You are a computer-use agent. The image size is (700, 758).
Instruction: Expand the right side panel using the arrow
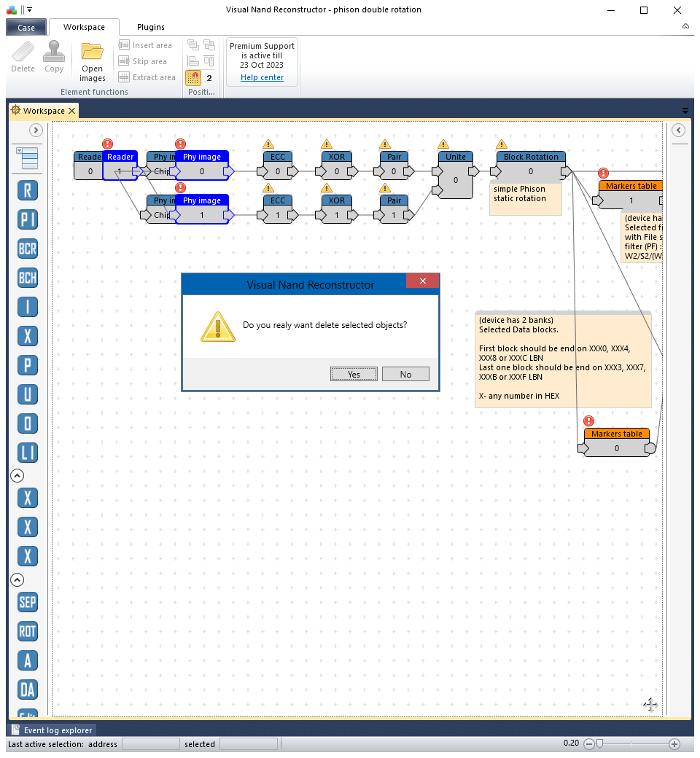(x=679, y=130)
